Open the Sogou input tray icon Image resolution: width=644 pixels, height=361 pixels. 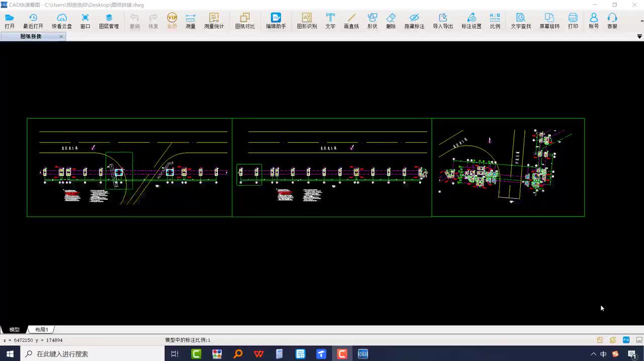(615, 354)
